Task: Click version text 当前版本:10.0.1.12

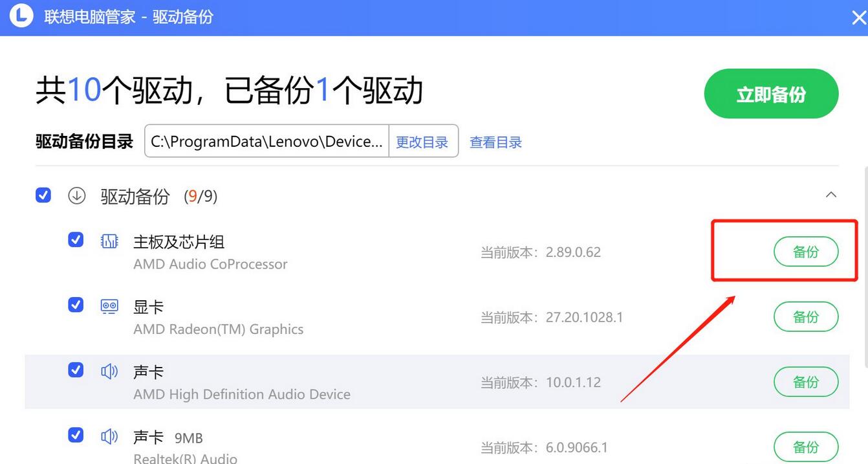Action: (541, 382)
